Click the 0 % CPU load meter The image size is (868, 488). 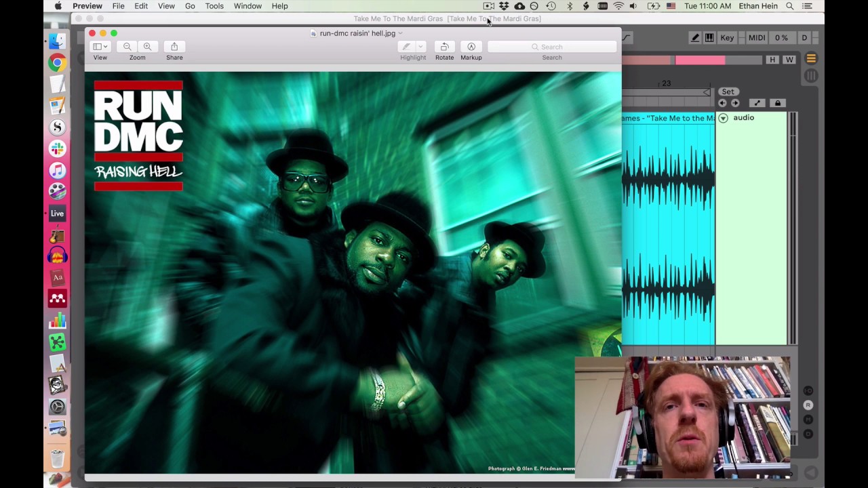(781, 38)
